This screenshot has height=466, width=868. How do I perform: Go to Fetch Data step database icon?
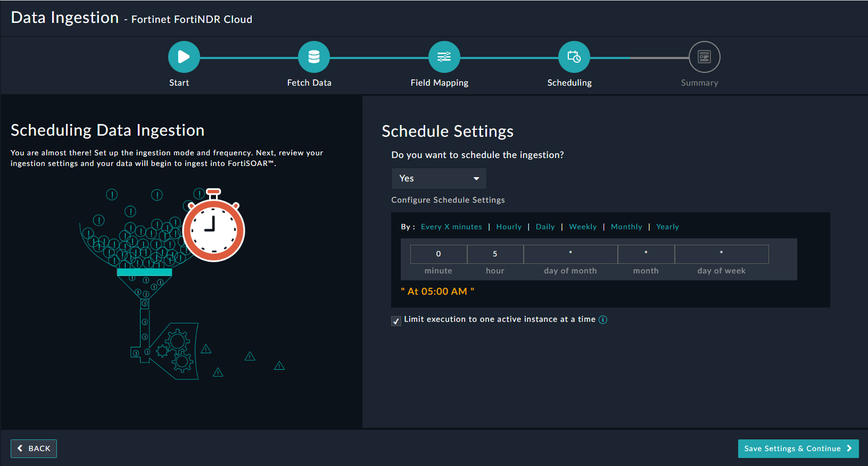(313, 57)
